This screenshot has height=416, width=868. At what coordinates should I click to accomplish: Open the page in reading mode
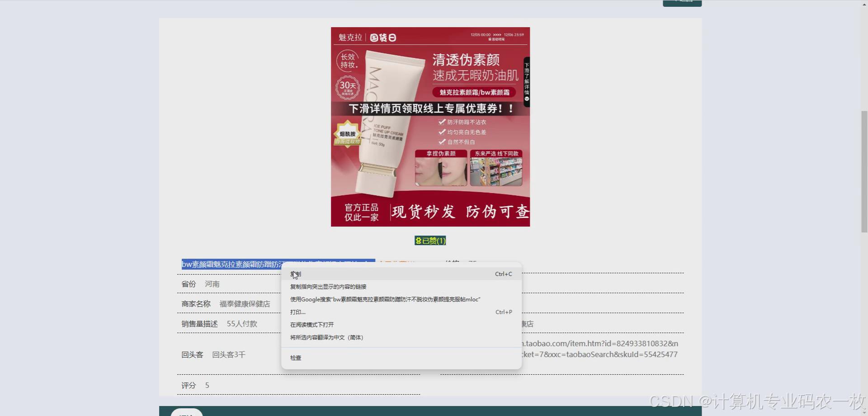311,324
